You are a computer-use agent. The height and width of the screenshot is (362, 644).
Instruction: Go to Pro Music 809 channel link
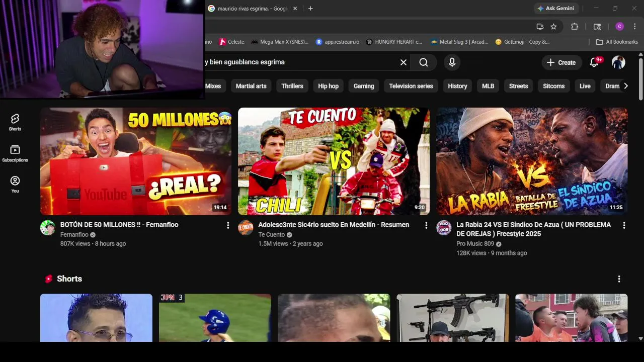point(475,244)
